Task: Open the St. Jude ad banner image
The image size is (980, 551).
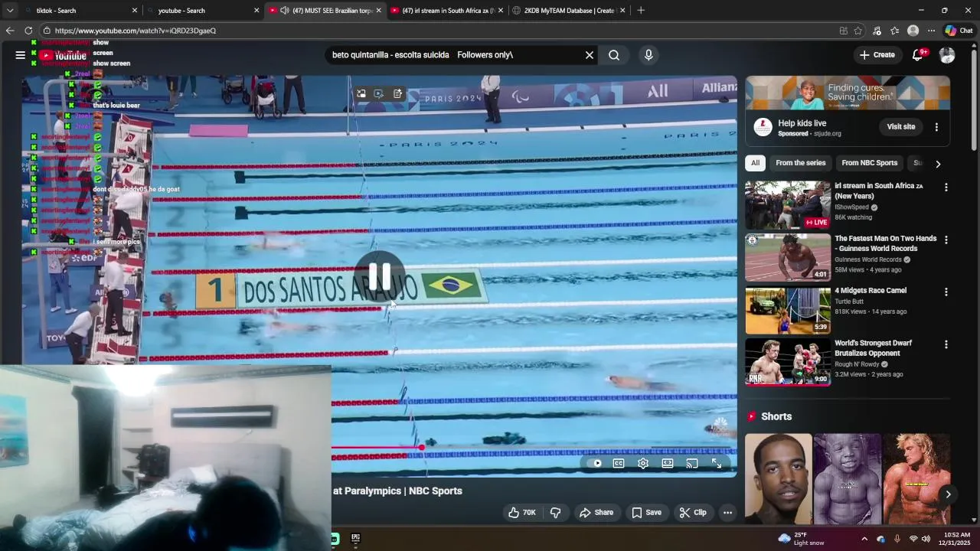Action: [x=848, y=93]
